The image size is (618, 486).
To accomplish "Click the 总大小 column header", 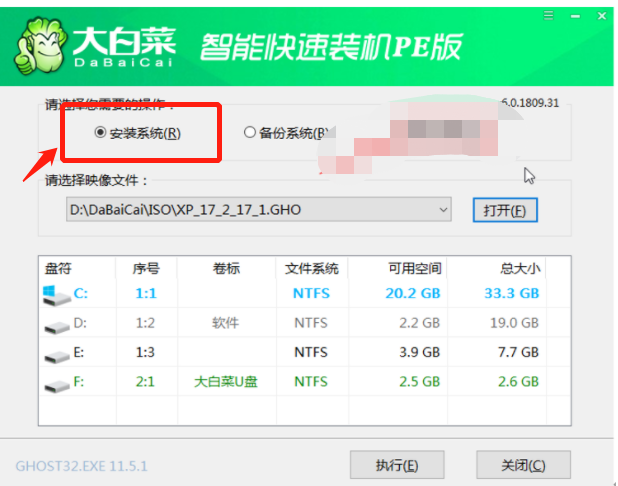I will pyautogui.click(x=520, y=268).
